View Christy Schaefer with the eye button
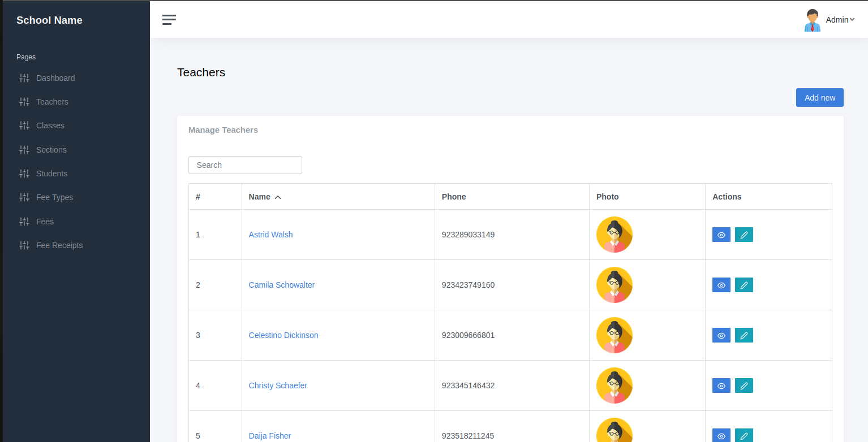 pos(721,385)
